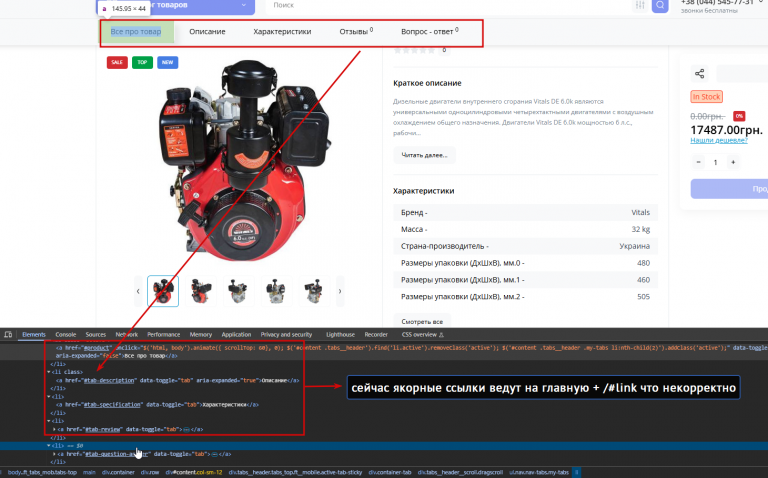Screen dimensions: 768x478
Task: Click the search magnifier icon button
Action: [660, 5]
